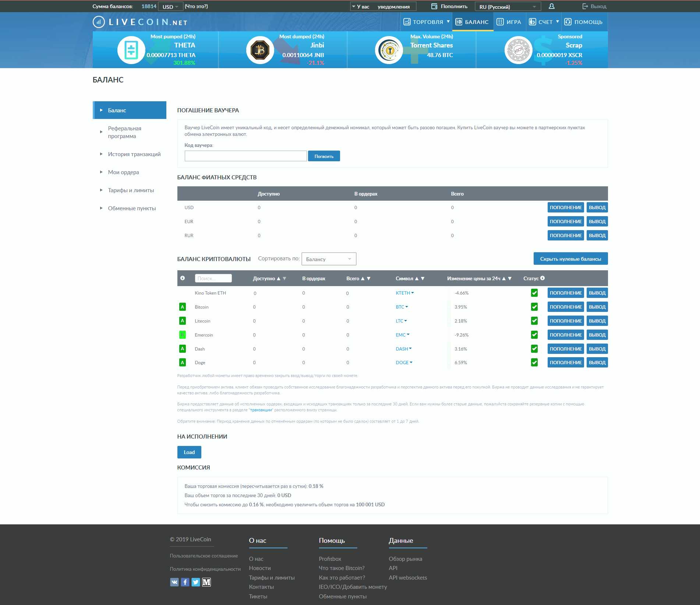Open the VK social icon
Screen dimensions: 700x605
(x=174, y=582)
